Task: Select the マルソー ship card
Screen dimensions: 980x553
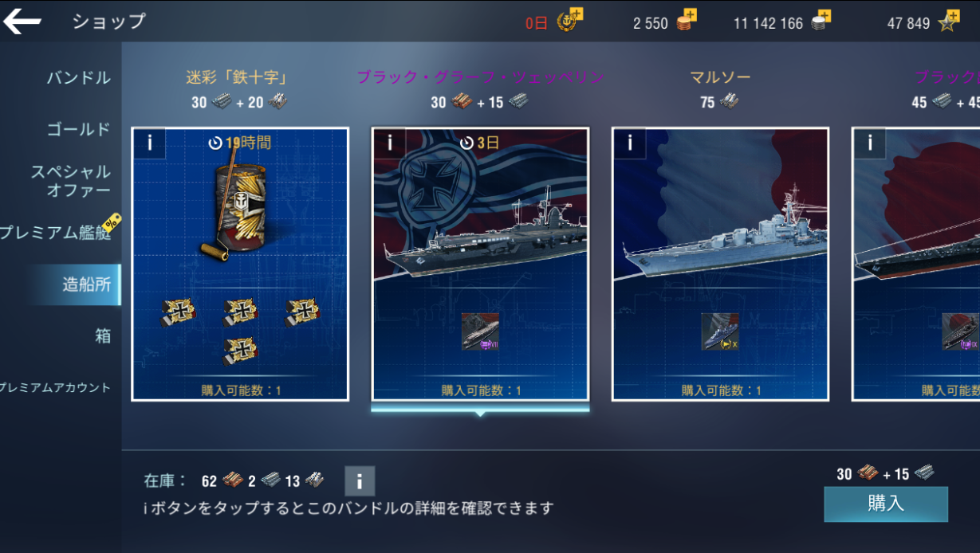Action: pos(720,264)
